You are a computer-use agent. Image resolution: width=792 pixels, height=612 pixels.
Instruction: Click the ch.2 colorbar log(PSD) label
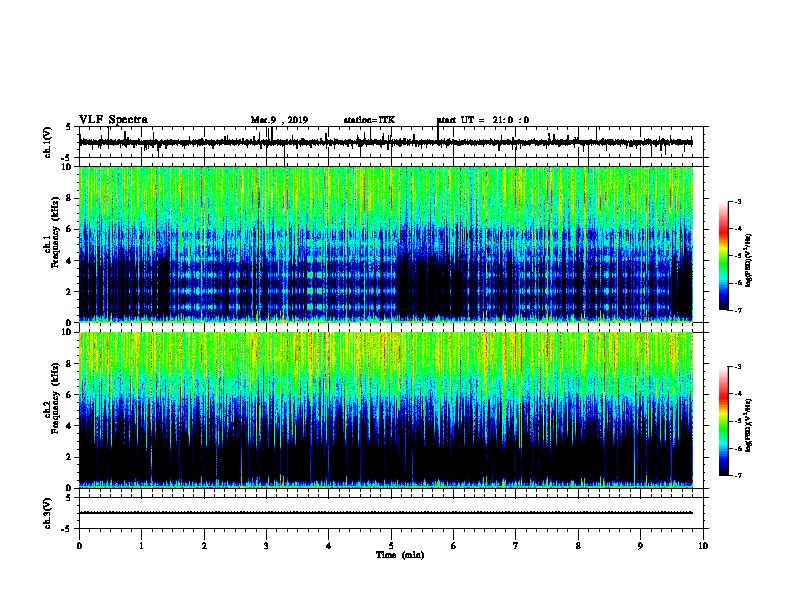tap(749, 425)
